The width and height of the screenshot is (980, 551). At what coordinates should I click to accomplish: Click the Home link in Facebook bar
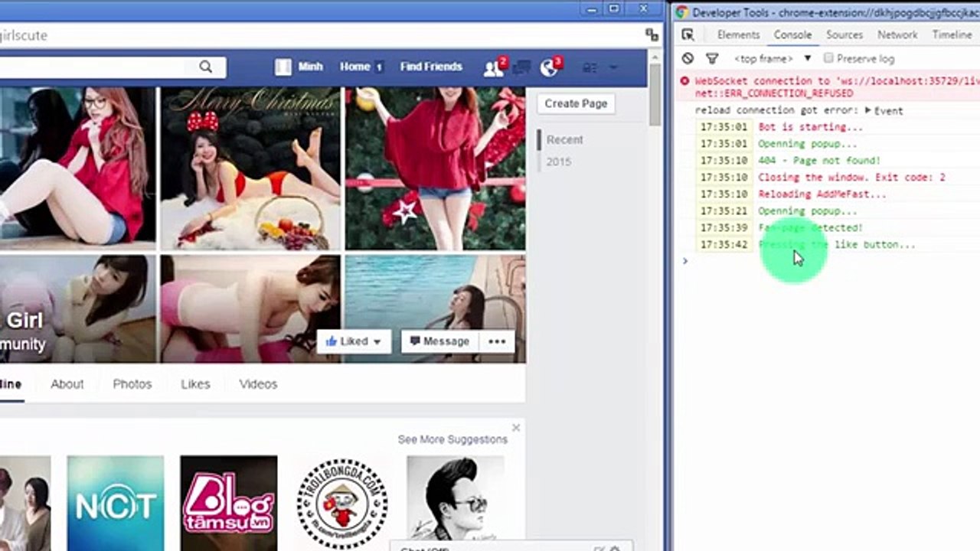click(354, 67)
